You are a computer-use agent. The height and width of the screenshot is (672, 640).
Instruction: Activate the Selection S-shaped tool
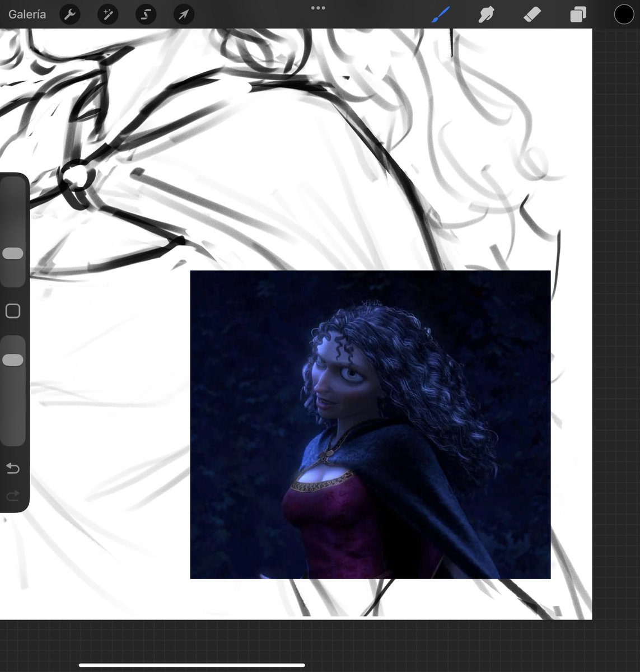click(146, 15)
